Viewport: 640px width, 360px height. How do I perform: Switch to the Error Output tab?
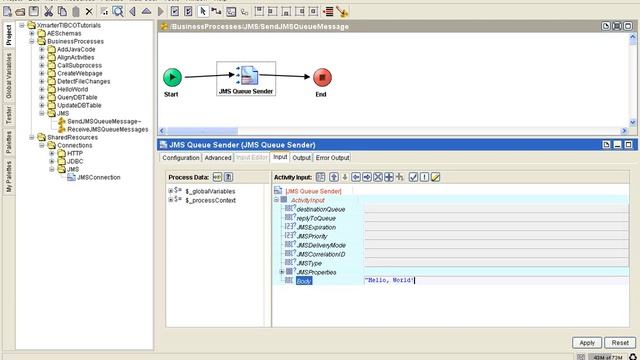[x=332, y=158]
